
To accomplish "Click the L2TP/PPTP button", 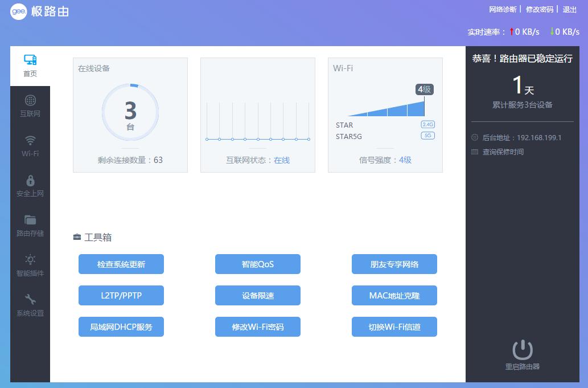I will coord(121,296).
